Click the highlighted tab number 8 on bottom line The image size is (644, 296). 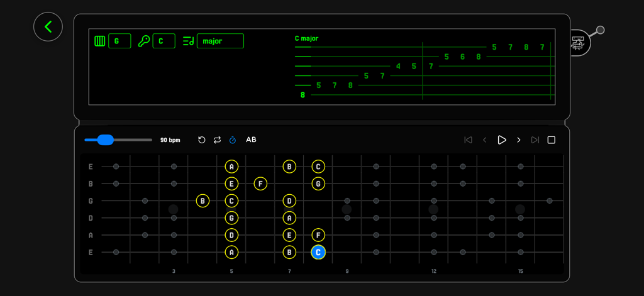tap(303, 95)
